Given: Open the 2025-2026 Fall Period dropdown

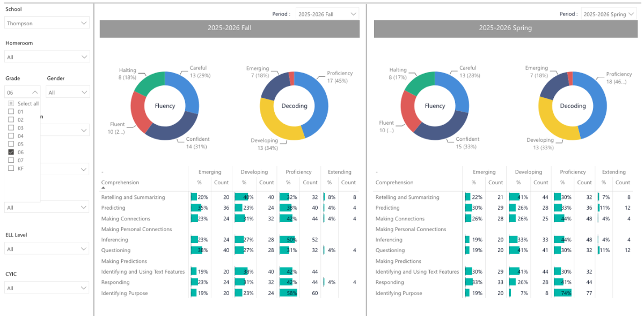Looking at the screenshot, I should [x=327, y=14].
